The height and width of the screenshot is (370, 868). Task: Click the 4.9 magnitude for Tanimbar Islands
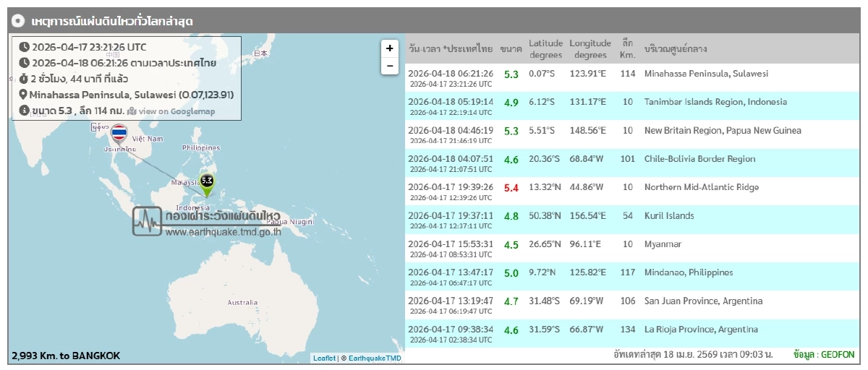(x=511, y=103)
